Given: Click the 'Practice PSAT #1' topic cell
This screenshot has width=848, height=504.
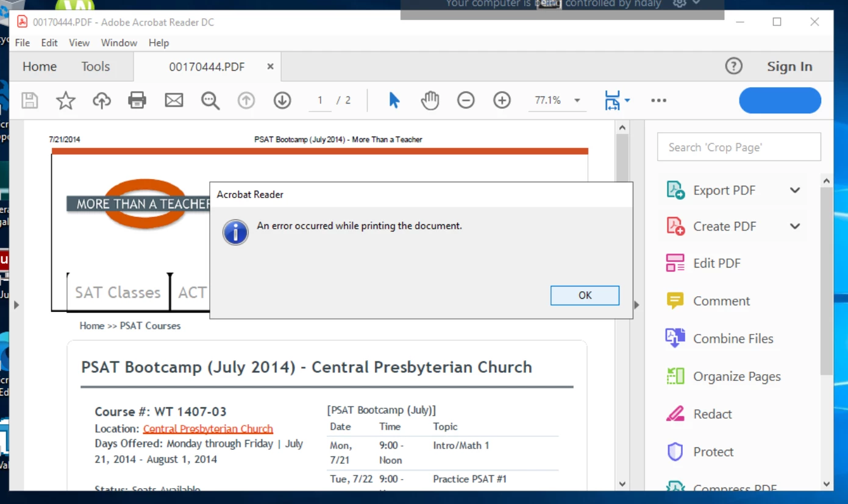Looking at the screenshot, I should click(469, 479).
